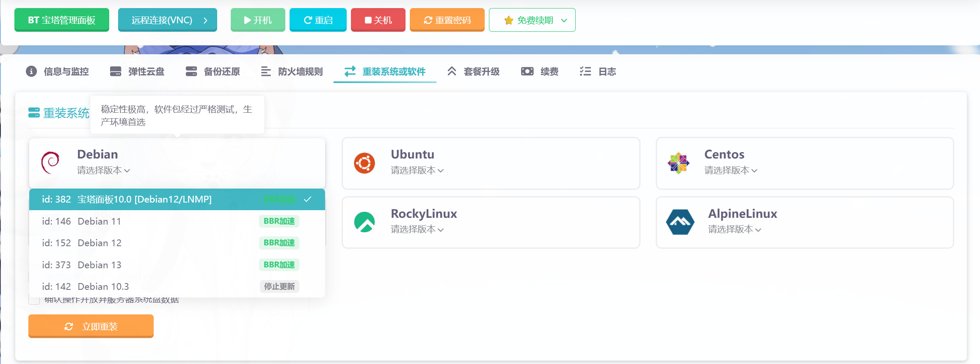Switch to the 弹性云盘 tab
This screenshot has height=364, width=980.
tap(137, 71)
